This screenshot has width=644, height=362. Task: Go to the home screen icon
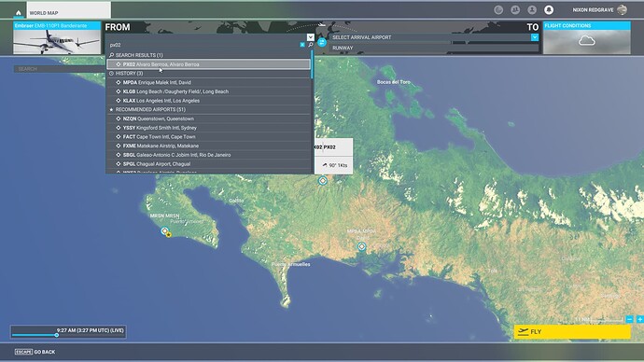[x=18, y=13]
